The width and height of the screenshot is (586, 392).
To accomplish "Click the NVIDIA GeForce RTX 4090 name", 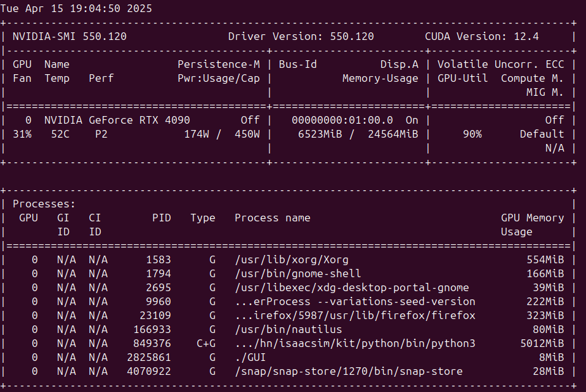I will 117,121.
